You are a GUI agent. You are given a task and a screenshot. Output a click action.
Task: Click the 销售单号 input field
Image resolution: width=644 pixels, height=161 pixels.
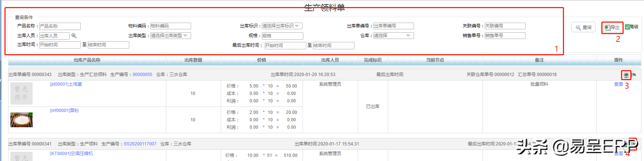pyautogui.click(x=505, y=36)
